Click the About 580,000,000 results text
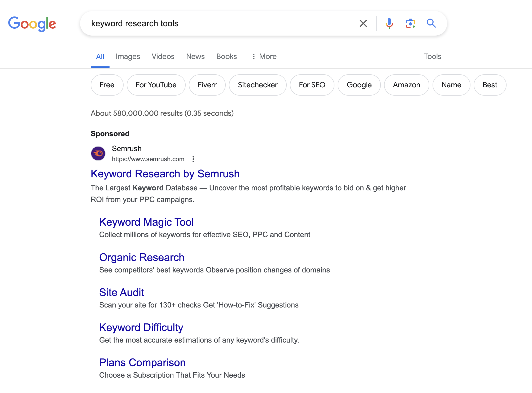532x393 pixels. pos(162,113)
